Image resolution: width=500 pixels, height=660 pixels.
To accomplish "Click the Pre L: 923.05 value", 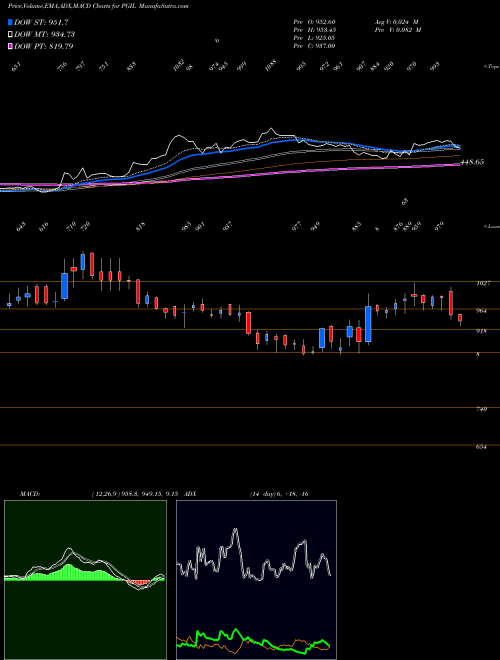I will (314, 38).
